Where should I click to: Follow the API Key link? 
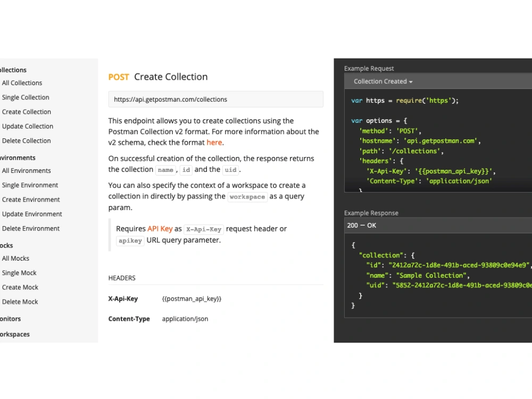(x=160, y=229)
